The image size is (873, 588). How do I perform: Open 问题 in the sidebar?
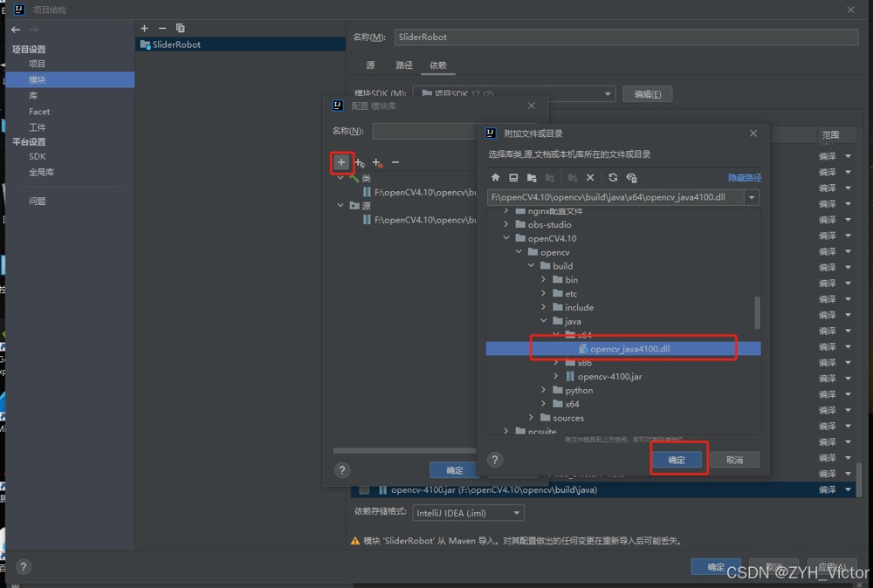click(38, 202)
